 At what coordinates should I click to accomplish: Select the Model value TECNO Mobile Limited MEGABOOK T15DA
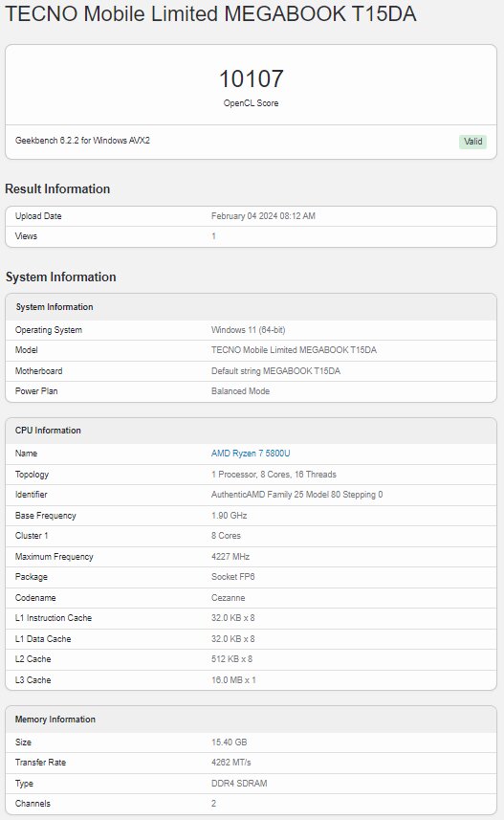(x=294, y=350)
